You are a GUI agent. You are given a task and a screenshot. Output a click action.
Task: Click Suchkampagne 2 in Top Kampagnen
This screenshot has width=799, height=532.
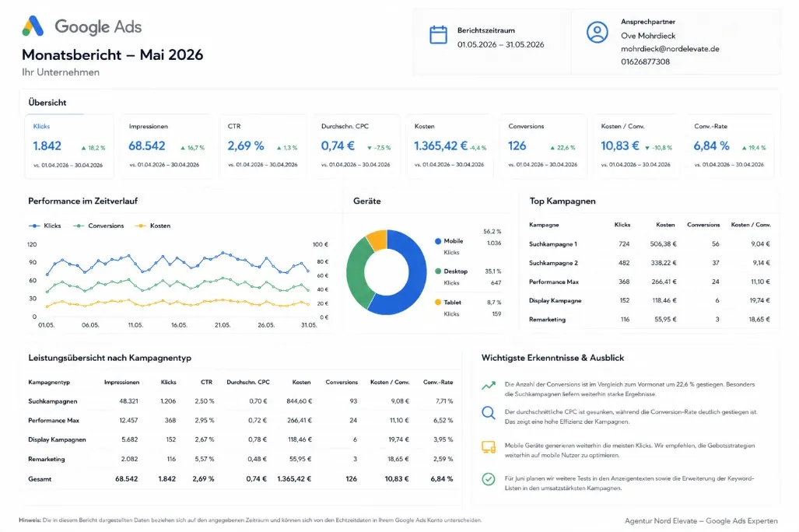pos(553,263)
